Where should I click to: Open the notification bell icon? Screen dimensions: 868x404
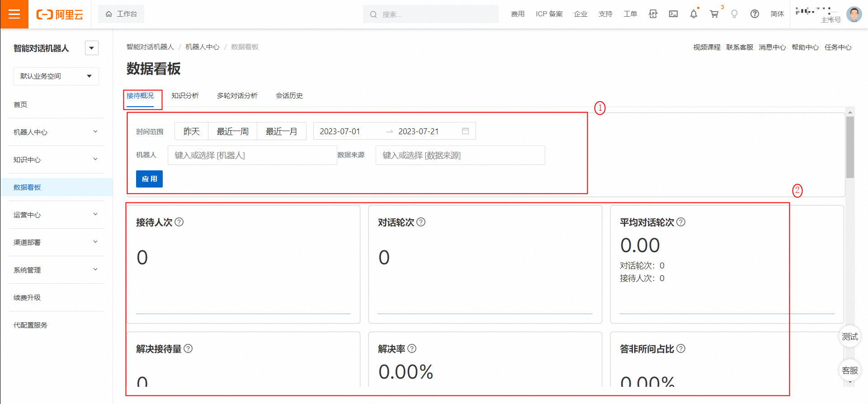693,14
